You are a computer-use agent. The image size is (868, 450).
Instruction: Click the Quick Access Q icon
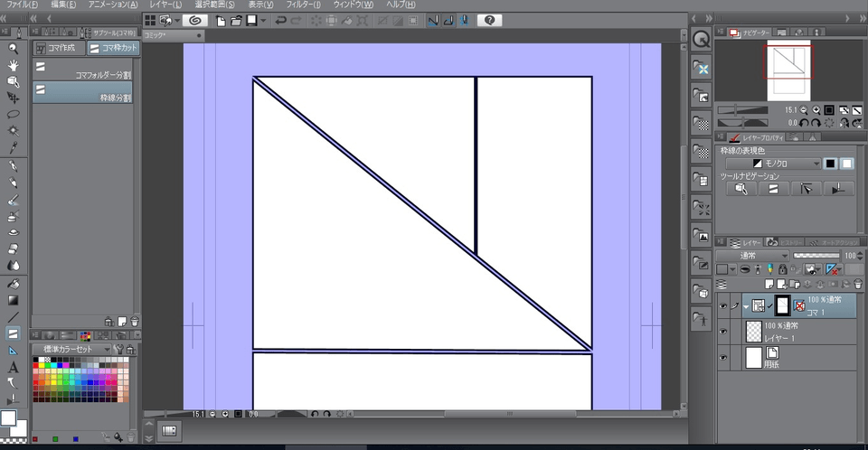702,40
